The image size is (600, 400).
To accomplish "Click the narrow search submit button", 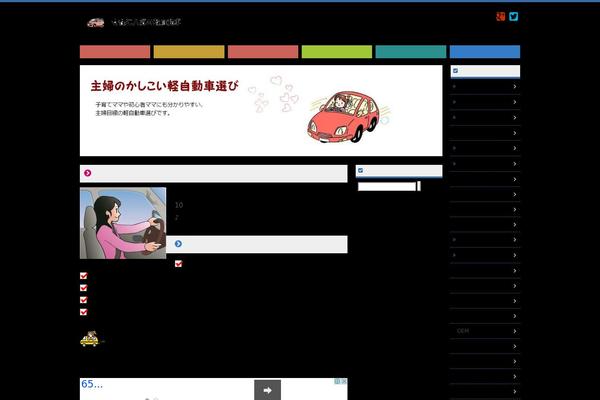I will (x=419, y=186).
